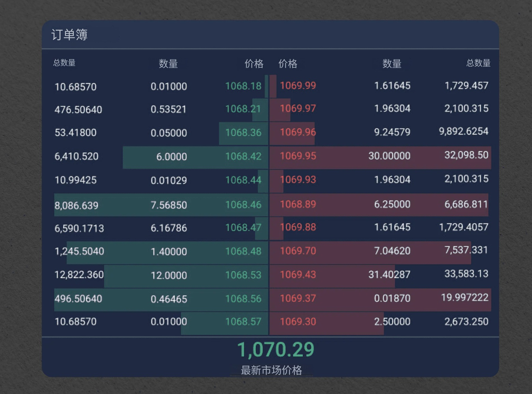Viewport: 532px width, 394px height.
Task: Select the ask price 1069.43
Action: pyautogui.click(x=298, y=274)
